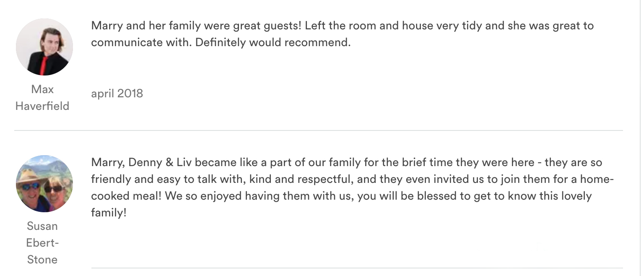Click "kind and respectful" in Susan's review
The width and height of the screenshot is (644, 276).
tap(299, 179)
